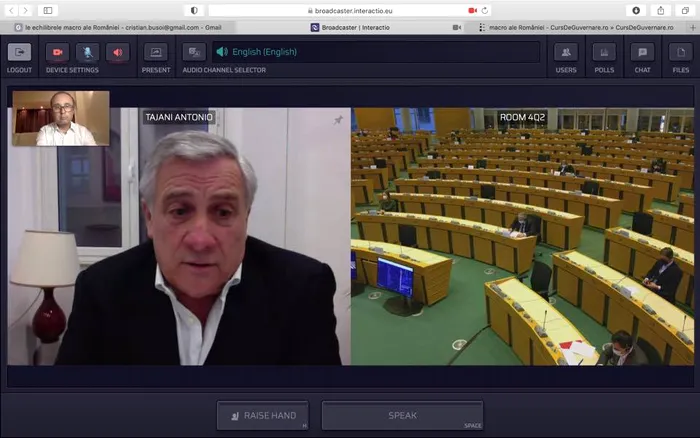Screen dimensions: 700x438
Task: Open the Present screen share option
Action: click(156, 52)
